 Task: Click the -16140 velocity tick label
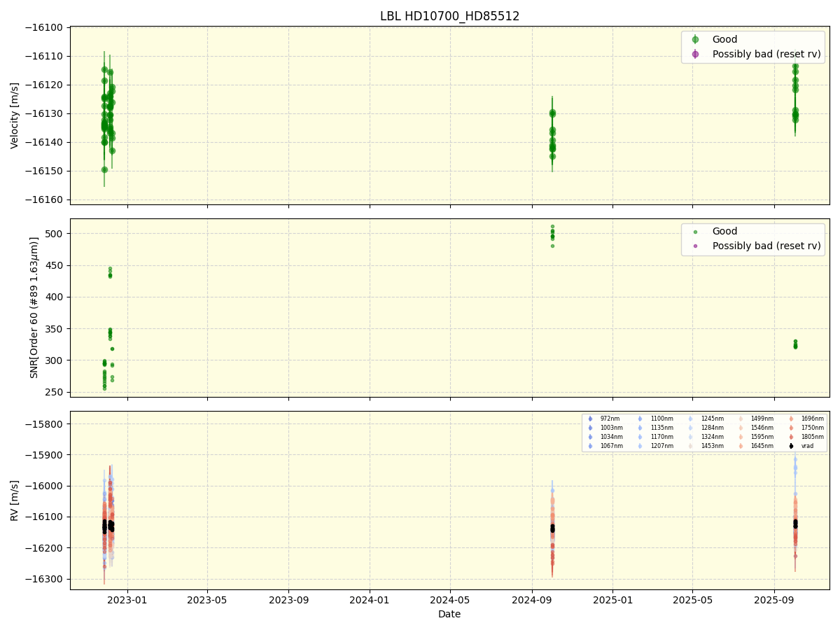pos(45,142)
